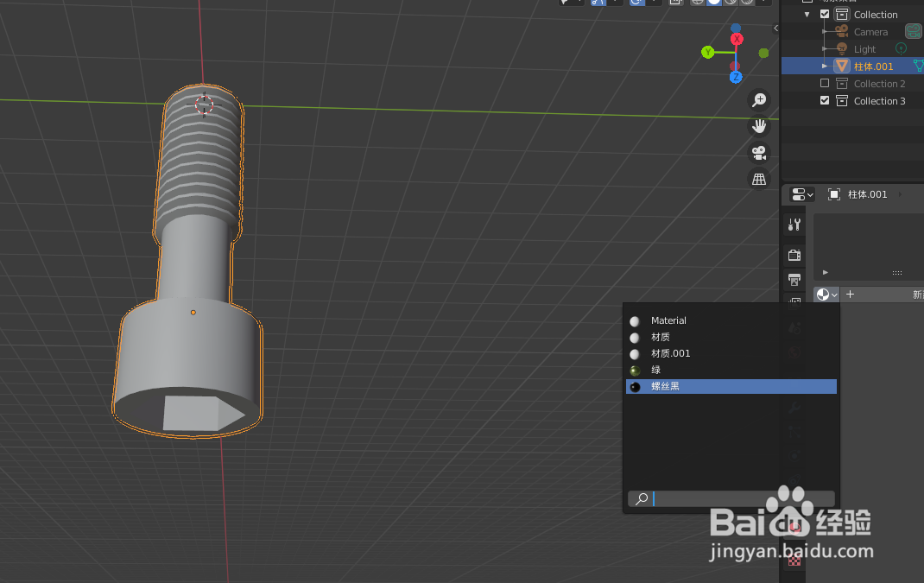Click the Collection 3 box icon
This screenshot has width=924, height=583.
click(842, 101)
